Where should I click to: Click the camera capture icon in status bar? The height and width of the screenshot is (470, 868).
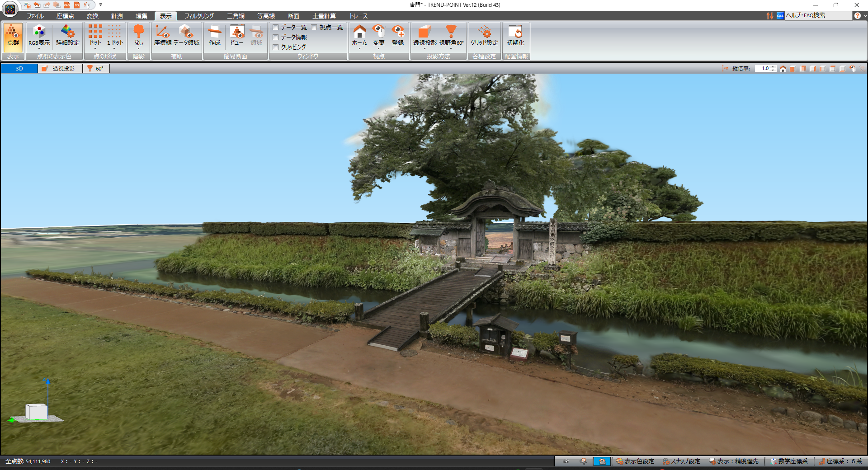[x=566, y=461]
